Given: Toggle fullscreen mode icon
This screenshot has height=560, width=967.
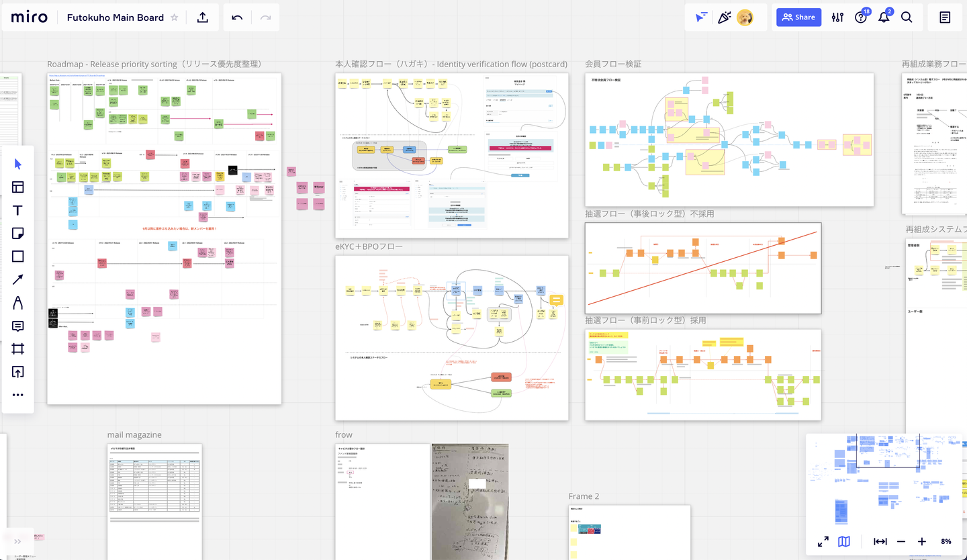Looking at the screenshot, I should coord(823,541).
